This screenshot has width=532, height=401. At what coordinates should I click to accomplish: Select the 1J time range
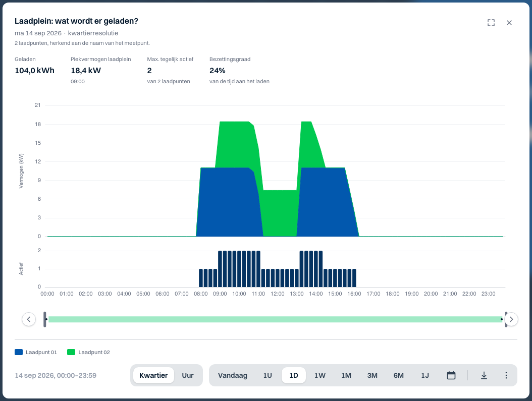pos(425,375)
